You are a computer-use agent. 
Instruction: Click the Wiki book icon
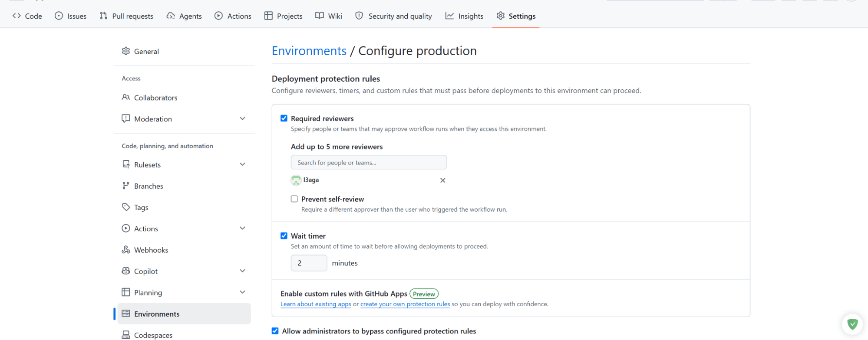320,16
